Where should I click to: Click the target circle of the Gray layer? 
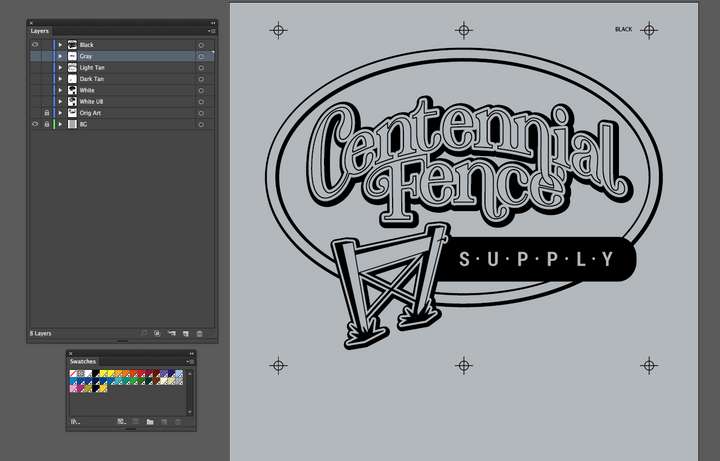201,56
